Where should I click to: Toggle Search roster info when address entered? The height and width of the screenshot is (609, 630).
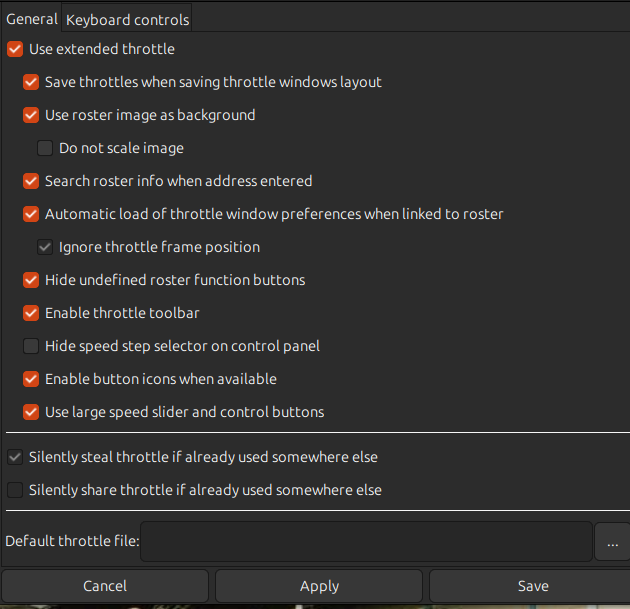click(31, 181)
